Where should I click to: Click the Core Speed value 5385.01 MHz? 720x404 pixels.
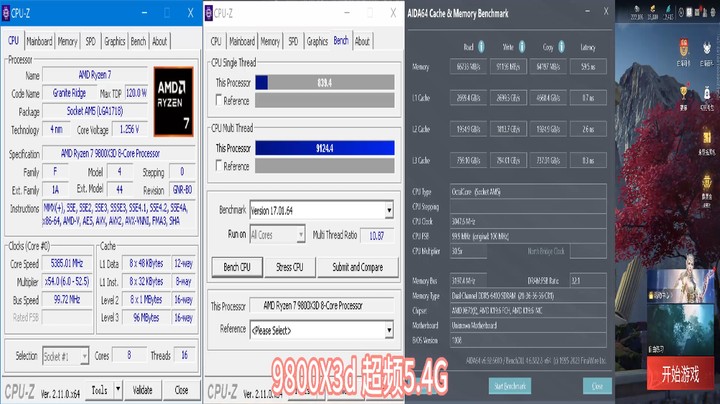pos(67,264)
